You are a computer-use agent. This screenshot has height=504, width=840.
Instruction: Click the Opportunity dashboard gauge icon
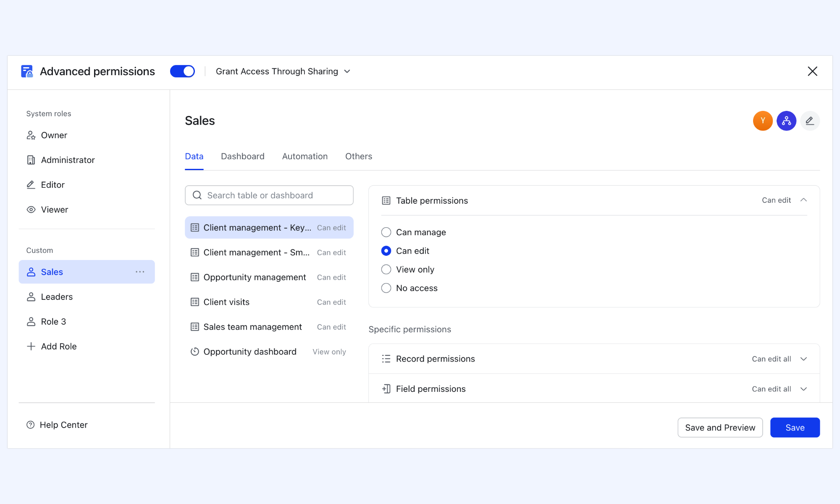click(x=195, y=352)
